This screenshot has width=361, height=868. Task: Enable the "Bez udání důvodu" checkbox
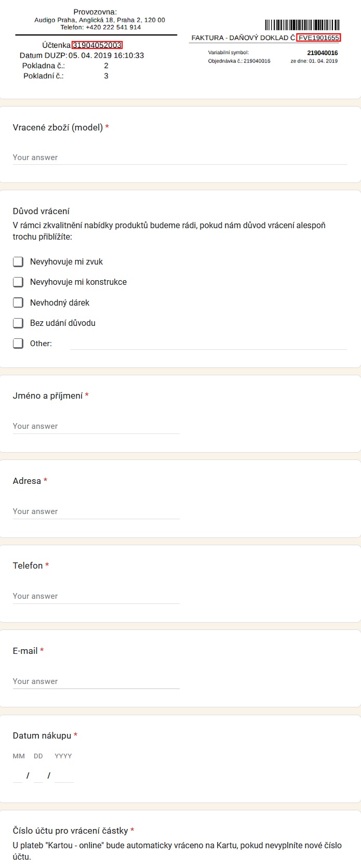click(18, 323)
